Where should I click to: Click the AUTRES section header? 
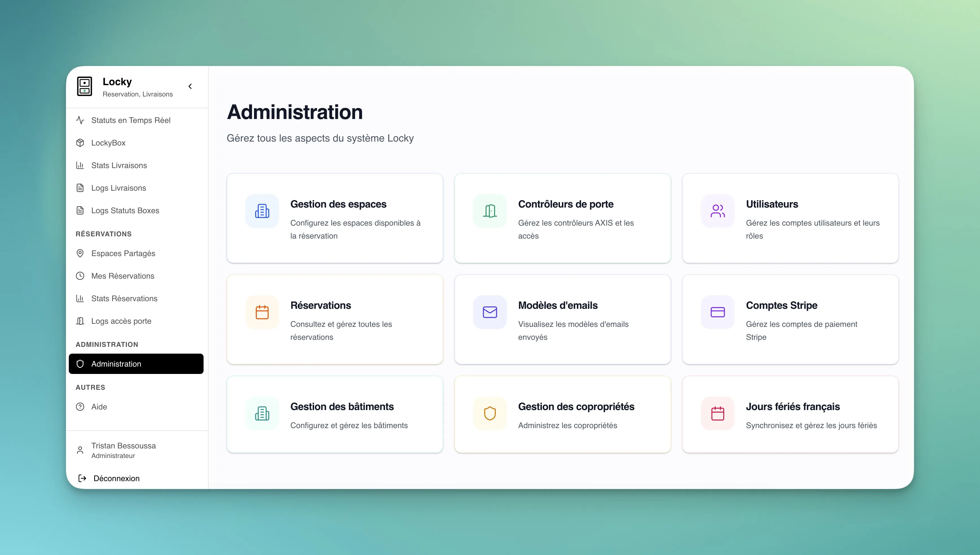coord(90,387)
